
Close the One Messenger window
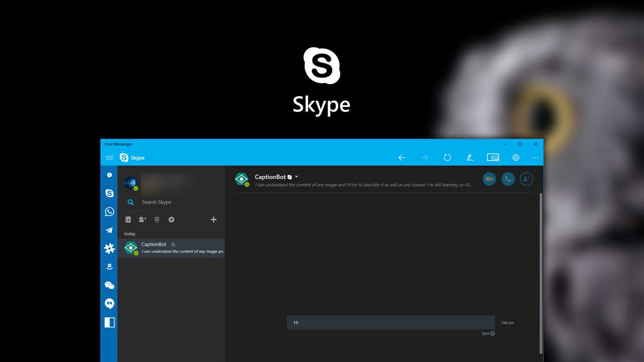click(535, 144)
